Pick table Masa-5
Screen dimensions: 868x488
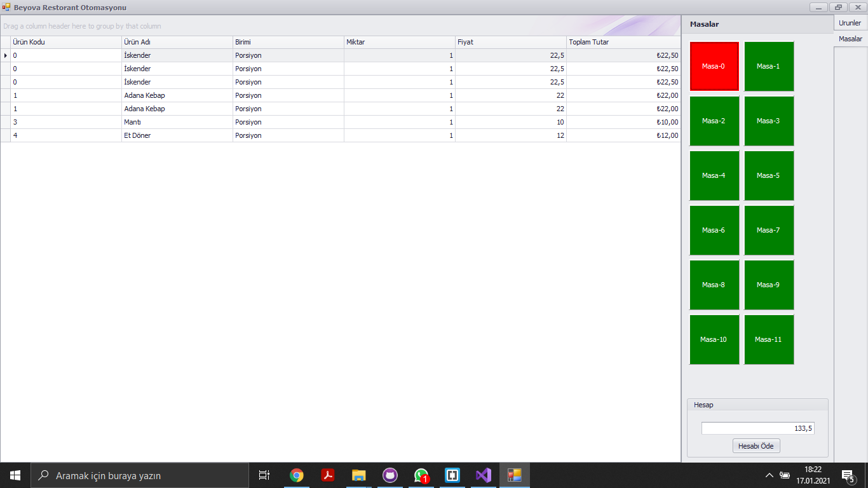point(769,175)
